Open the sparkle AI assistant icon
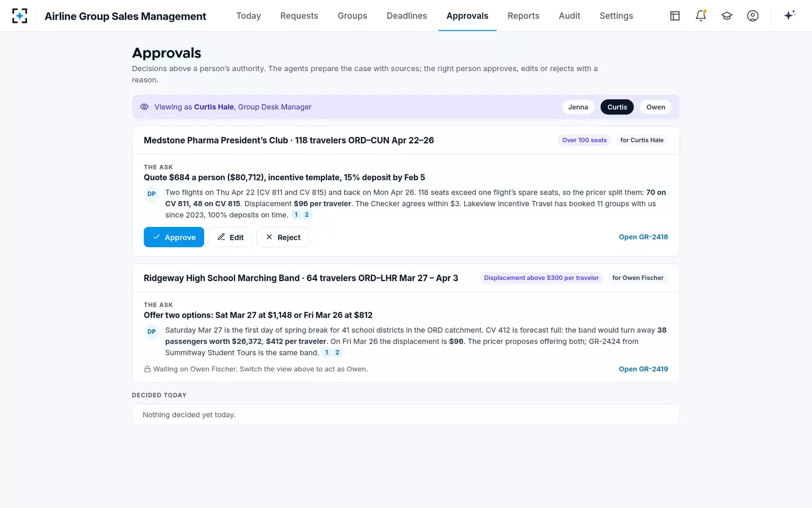This screenshot has height=508, width=812. tap(789, 15)
